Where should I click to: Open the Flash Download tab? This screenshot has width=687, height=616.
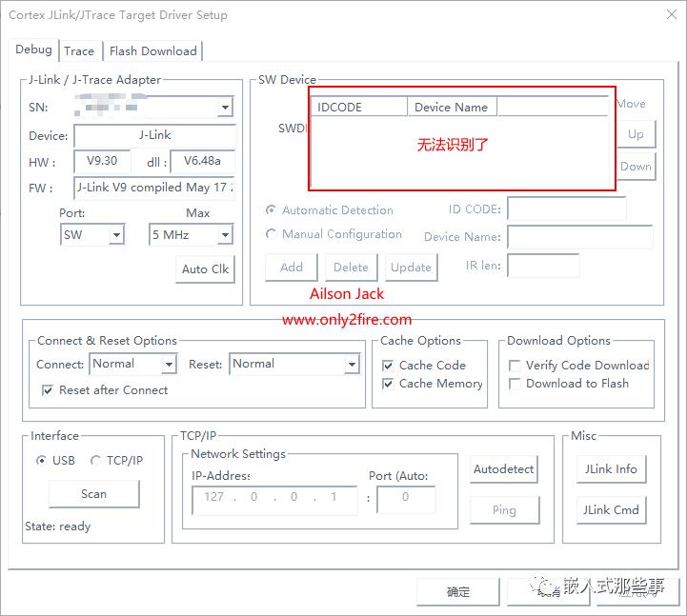152,51
